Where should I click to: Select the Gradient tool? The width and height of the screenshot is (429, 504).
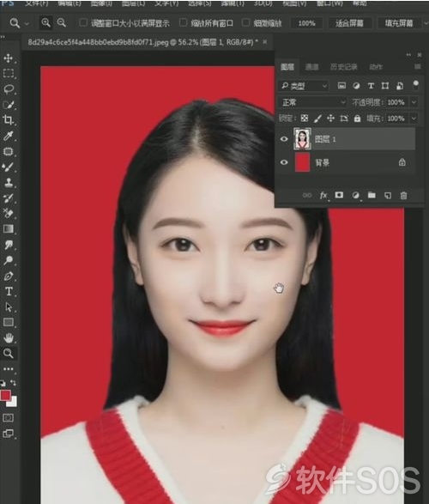(x=9, y=229)
